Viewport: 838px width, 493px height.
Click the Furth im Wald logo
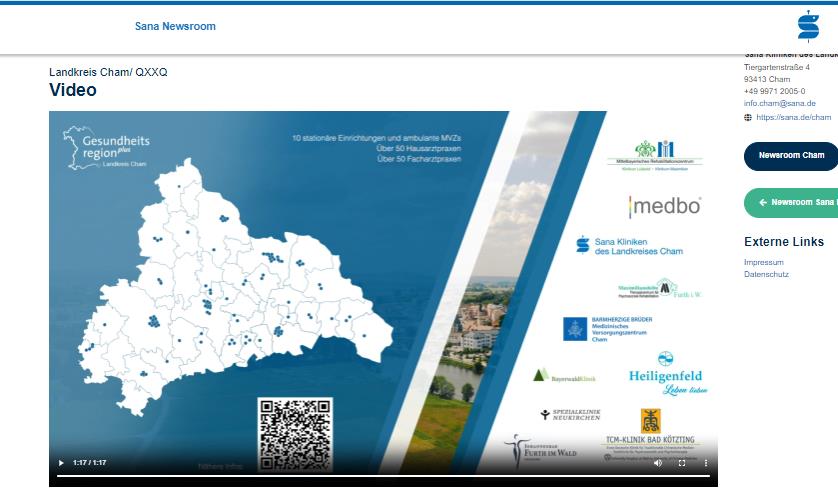(x=541, y=451)
